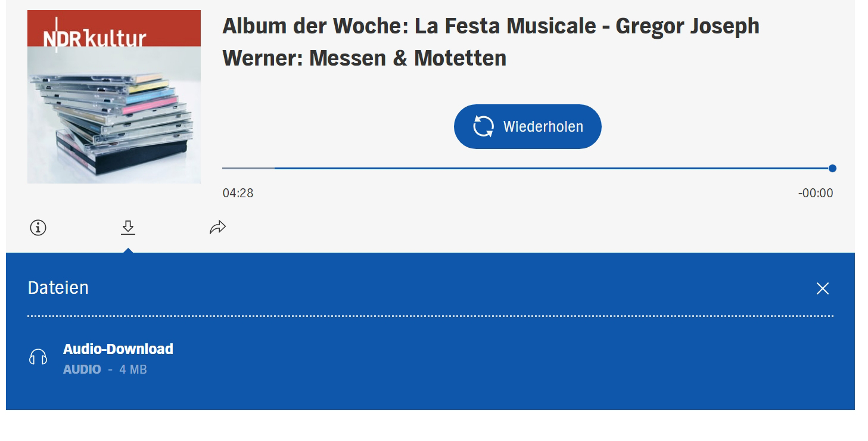The width and height of the screenshot is (868, 441).
Task: Seek to the grey start of progress bar
Action: tap(248, 168)
